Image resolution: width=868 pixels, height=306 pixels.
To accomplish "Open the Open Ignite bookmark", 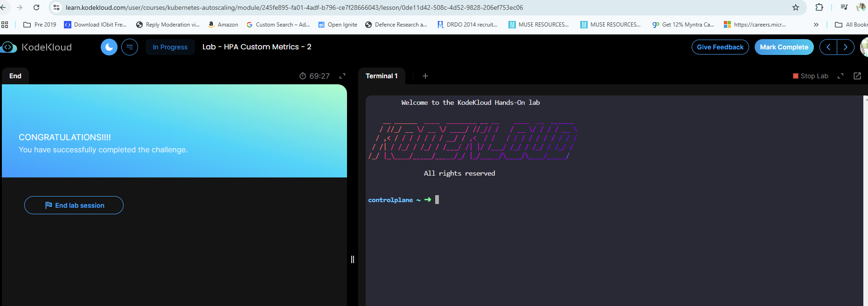I will (338, 25).
